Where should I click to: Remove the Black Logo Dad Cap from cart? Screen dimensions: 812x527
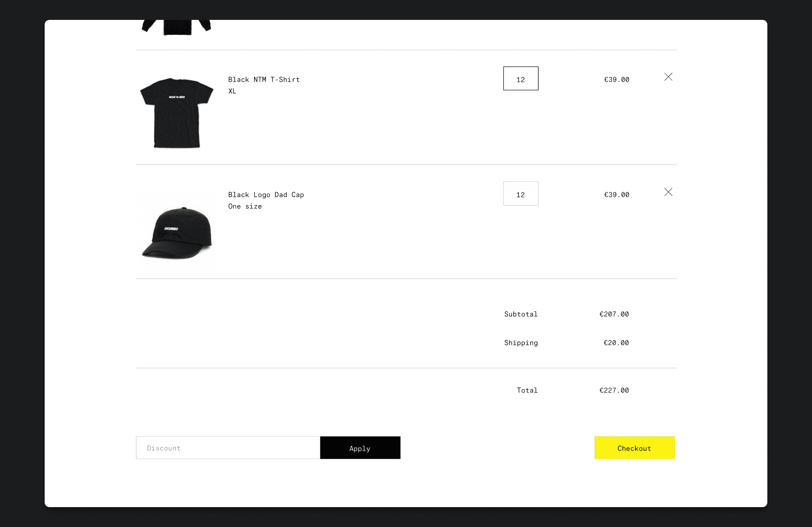pyautogui.click(x=668, y=192)
